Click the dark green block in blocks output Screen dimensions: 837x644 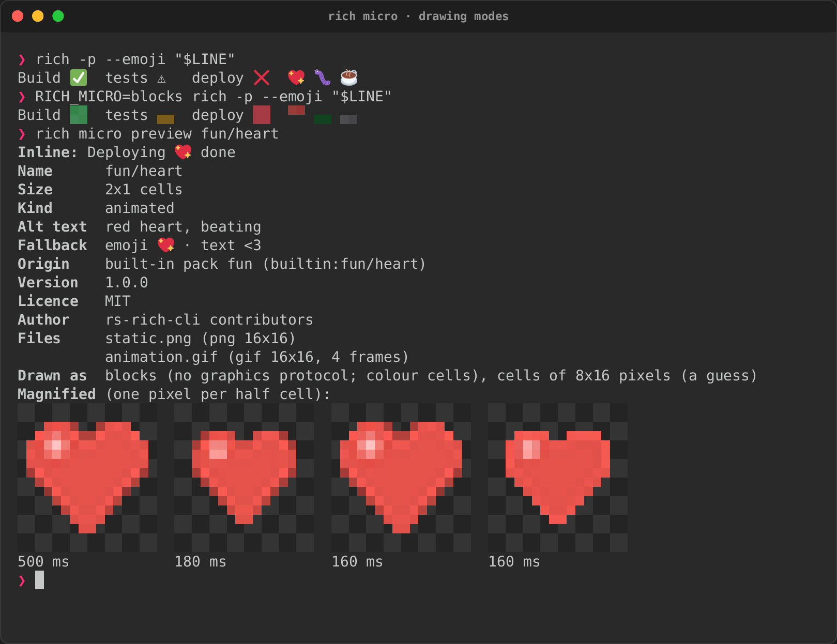tap(323, 119)
